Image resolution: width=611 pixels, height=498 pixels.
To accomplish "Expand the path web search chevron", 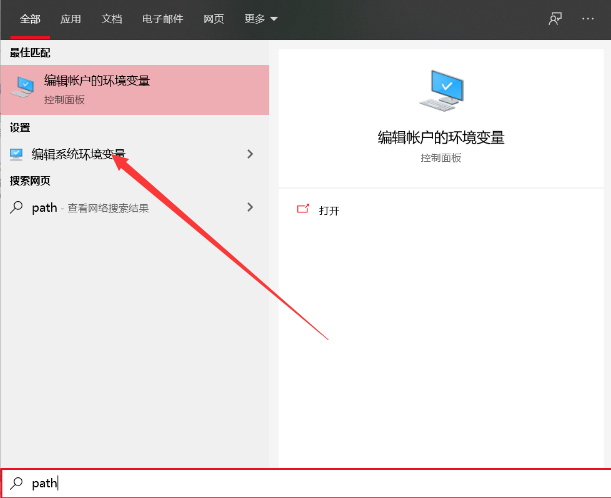I will point(250,207).
